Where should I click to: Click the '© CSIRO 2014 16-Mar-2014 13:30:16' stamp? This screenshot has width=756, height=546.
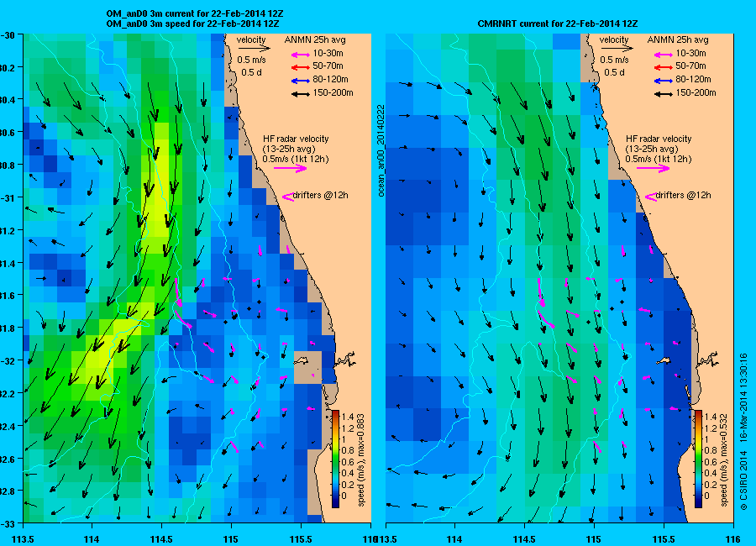pyautogui.click(x=743, y=432)
